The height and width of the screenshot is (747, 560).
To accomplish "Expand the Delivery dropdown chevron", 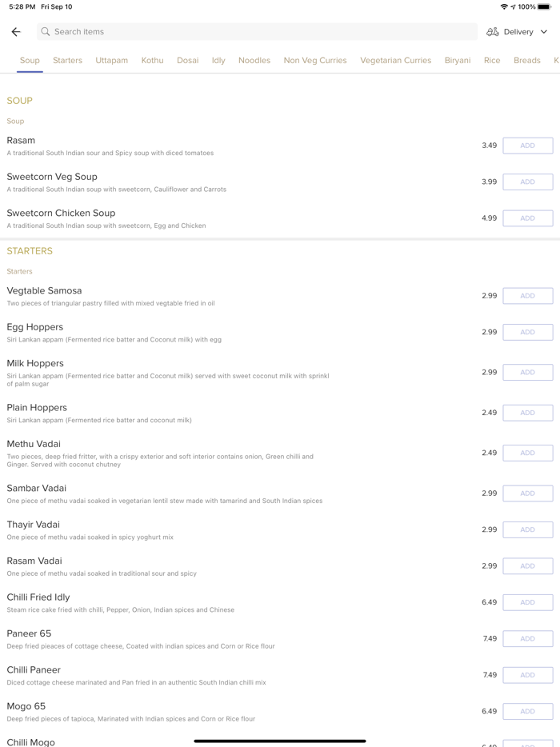I will point(544,32).
